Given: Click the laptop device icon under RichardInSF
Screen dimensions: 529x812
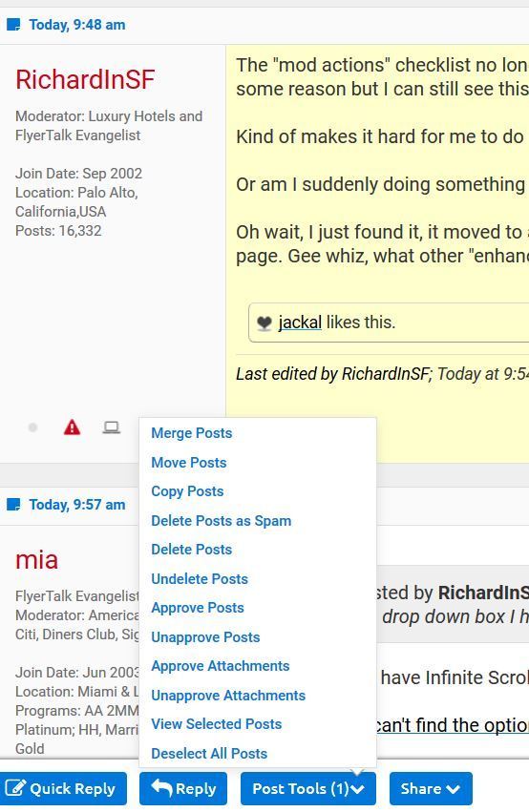Looking at the screenshot, I should tap(112, 427).
